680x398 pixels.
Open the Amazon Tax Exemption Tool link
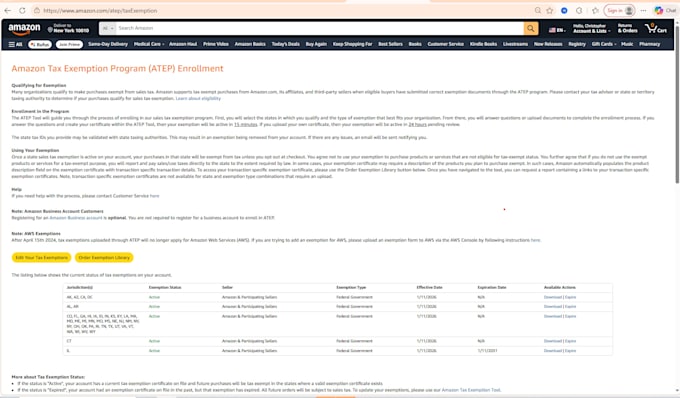coord(471,390)
